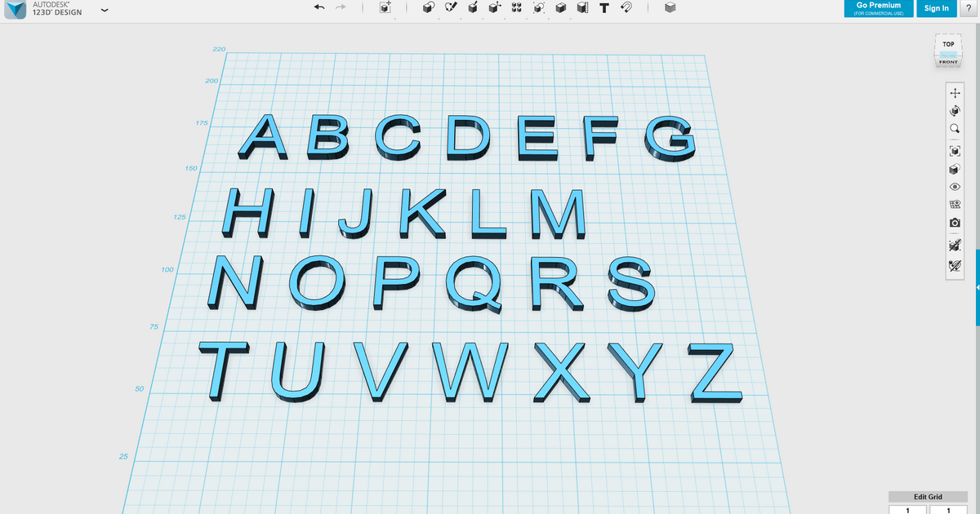Click the Go Premium button
This screenshot has width=980, height=514.
(x=878, y=8)
